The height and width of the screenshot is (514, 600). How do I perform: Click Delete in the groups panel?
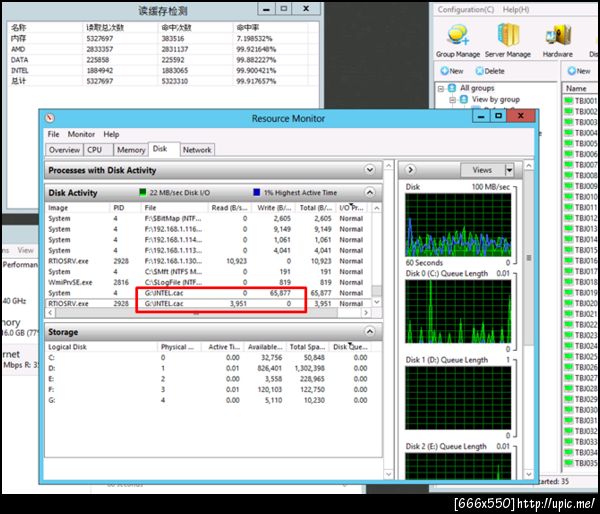(x=490, y=71)
